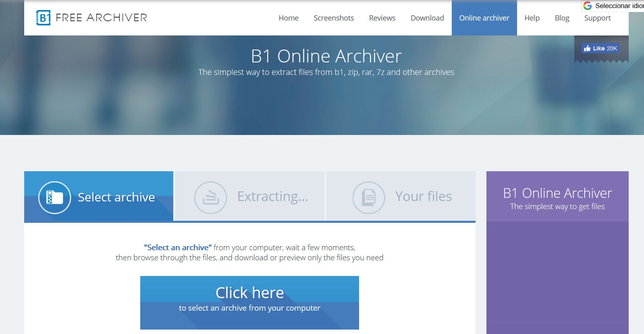Viewport: 644px width, 334px height.
Task: Go to the Screenshots page
Action: (334, 18)
